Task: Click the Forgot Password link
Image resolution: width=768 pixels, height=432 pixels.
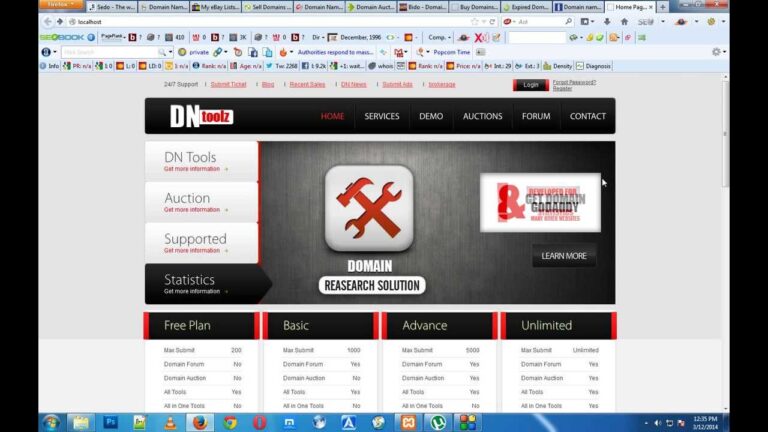Action: [573, 82]
